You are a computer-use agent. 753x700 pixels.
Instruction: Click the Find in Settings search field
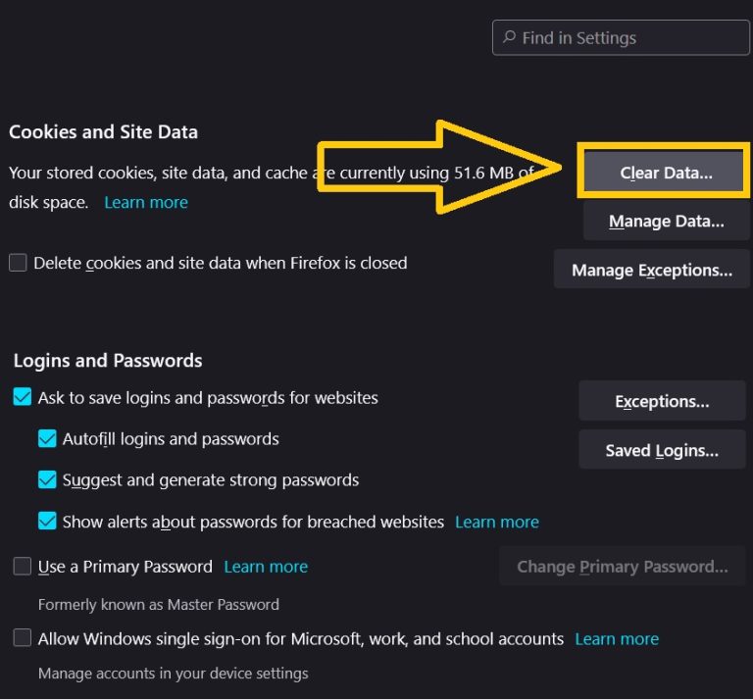[621, 37]
